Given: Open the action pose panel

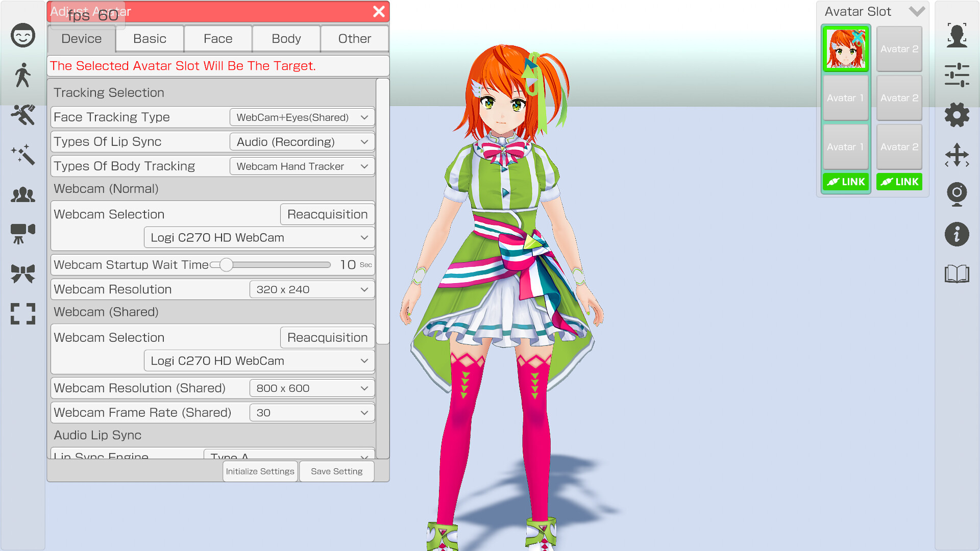Looking at the screenshot, I should (x=22, y=115).
